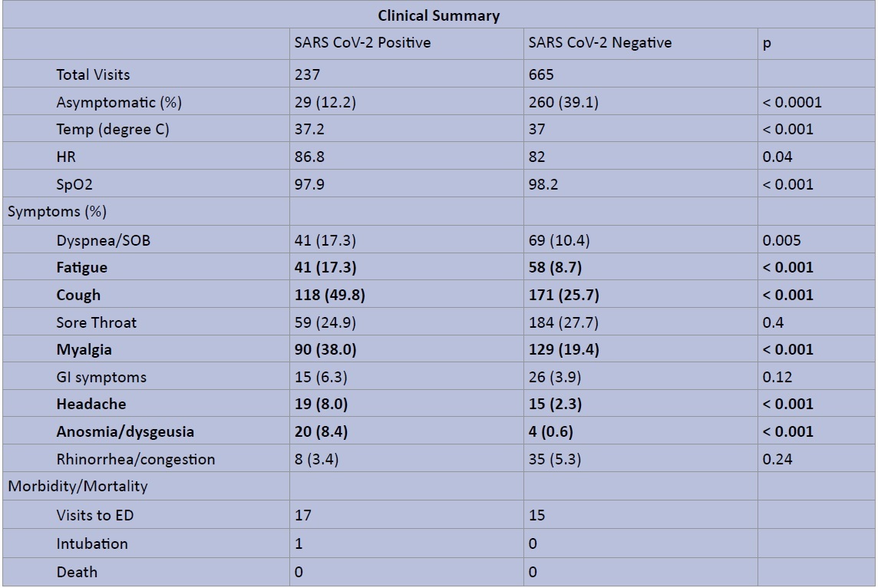Click the Rhinorrhea/congestion row label
The image size is (878, 588).
135,459
